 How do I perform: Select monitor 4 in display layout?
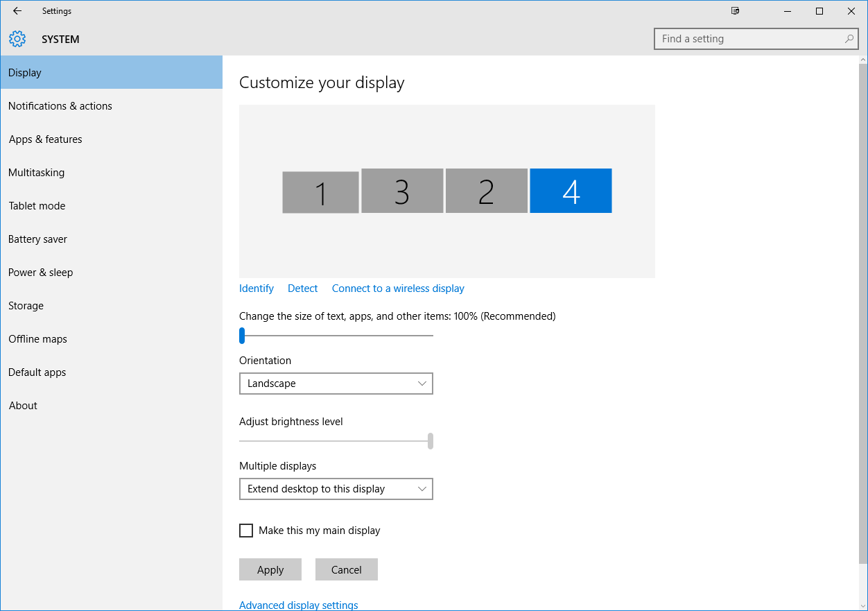point(571,191)
